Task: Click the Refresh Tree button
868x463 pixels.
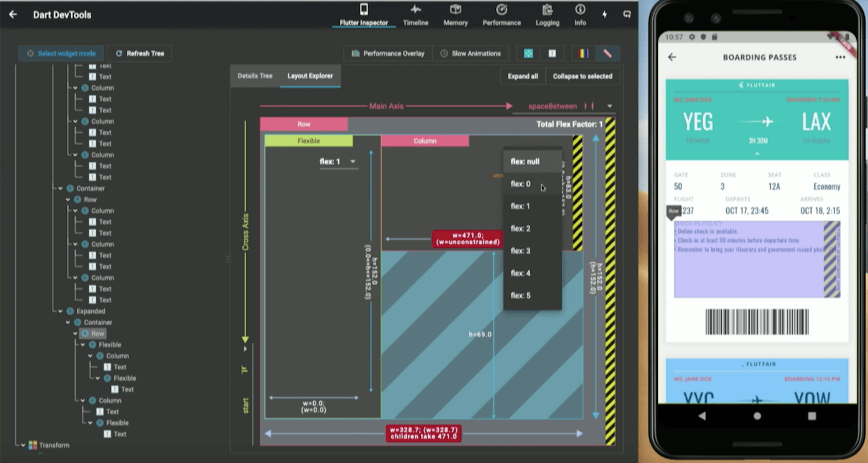Action: (x=139, y=53)
